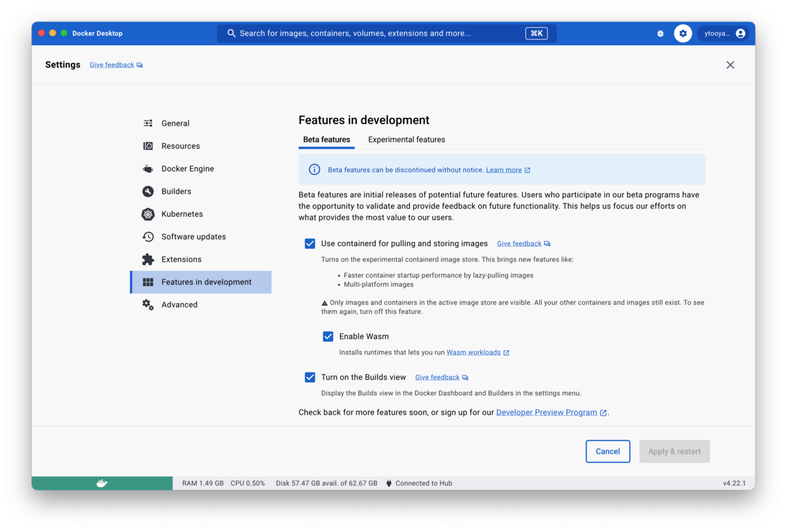Screen dimensions: 787x532
Task: Toggle the Enable Wasm checkbox
Action: point(328,337)
